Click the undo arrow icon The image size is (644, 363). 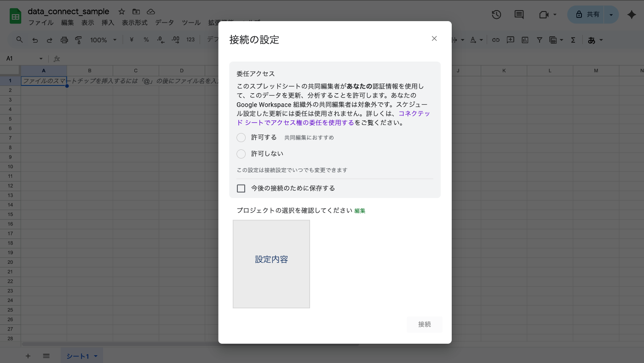35,40
